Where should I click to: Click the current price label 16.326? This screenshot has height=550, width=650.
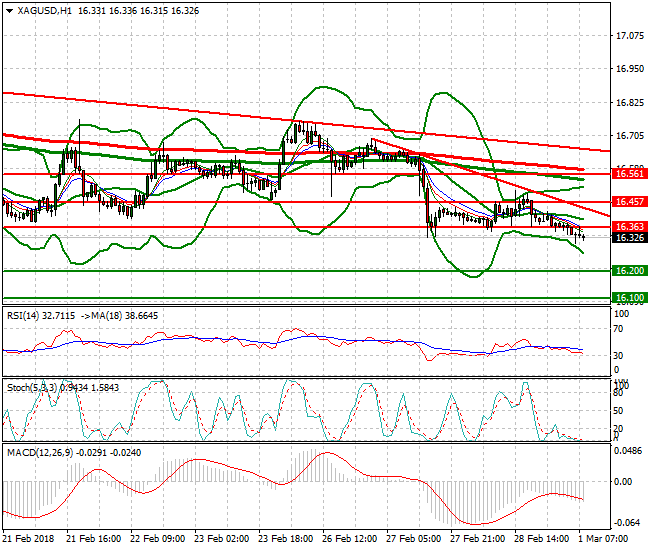(630, 237)
